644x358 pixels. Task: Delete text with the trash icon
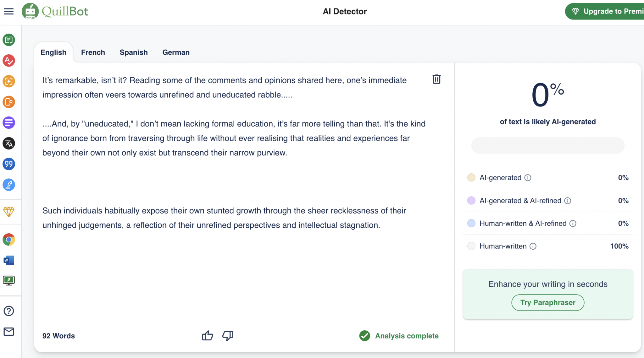[x=436, y=79]
